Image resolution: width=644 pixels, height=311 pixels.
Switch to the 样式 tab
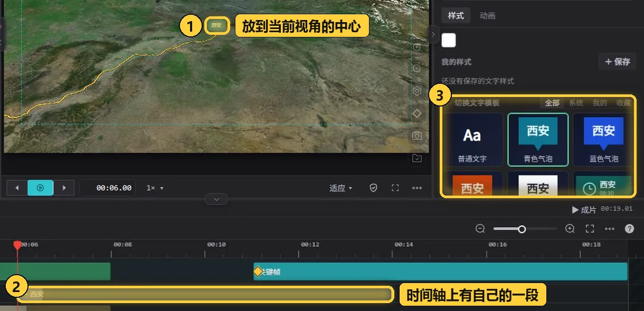(x=456, y=15)
